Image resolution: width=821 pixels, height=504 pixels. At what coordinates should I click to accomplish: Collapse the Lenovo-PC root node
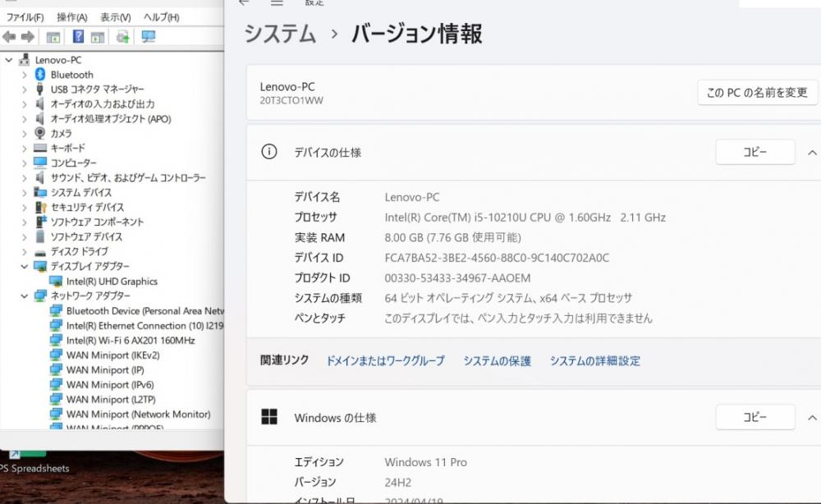(x=8, y=60)
